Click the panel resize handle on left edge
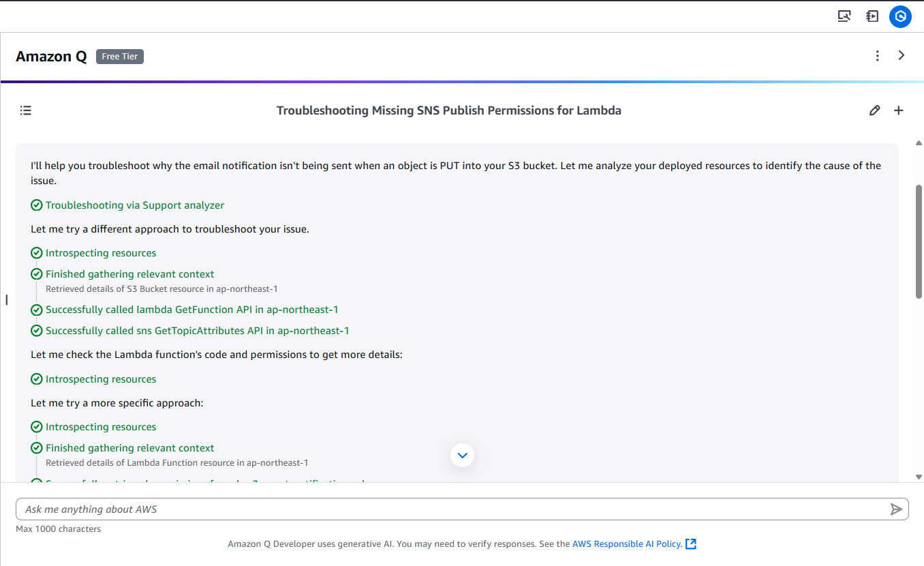Screen dimensions: 924x566 (x=6, y=299)
